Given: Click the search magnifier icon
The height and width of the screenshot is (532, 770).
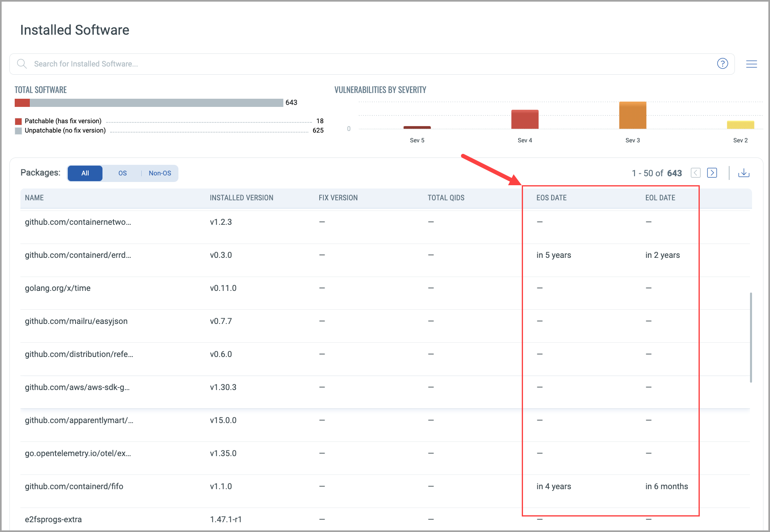Looking at the screenshot, I should [22, 64].
